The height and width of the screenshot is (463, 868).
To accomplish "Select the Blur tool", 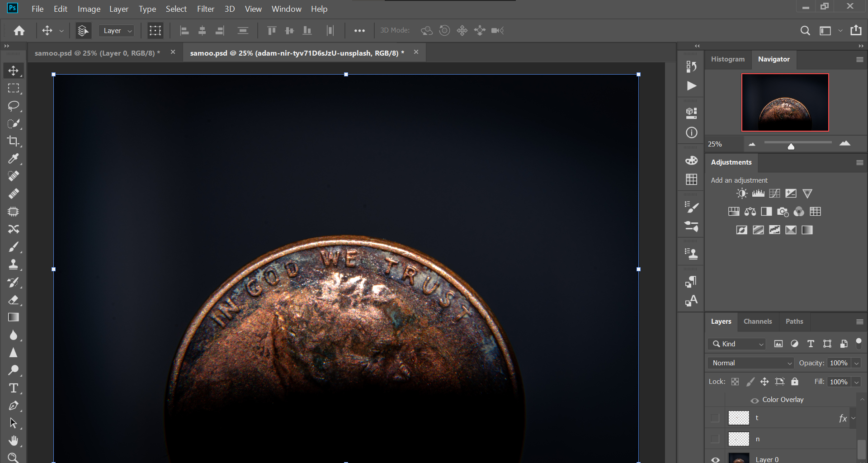I will click(13, 335).
